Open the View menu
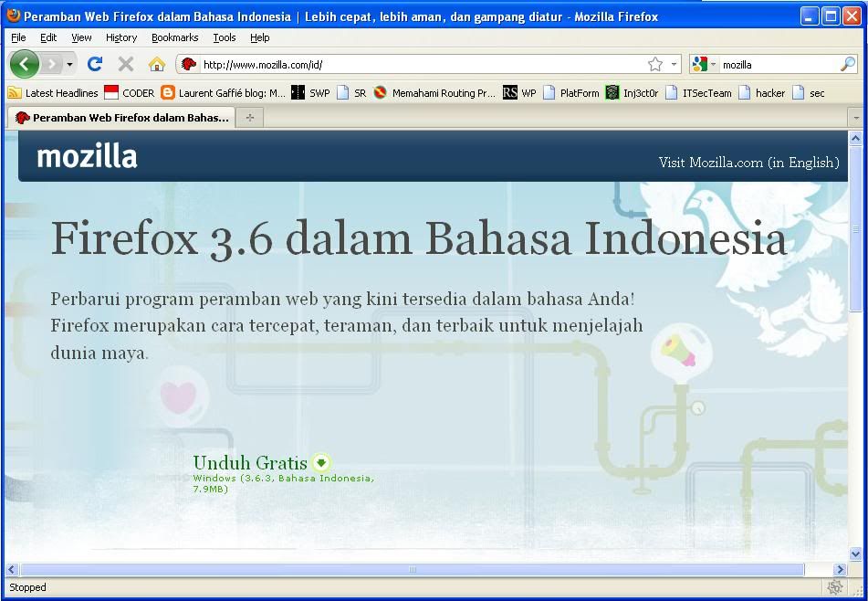The image size is (868, 601). point(81,37)
